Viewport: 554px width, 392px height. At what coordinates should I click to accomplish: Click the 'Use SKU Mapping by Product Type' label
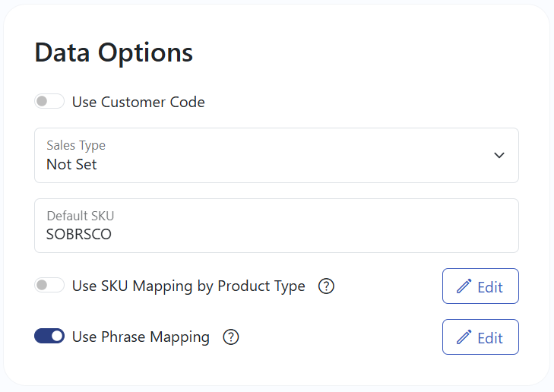pos(188,286)
